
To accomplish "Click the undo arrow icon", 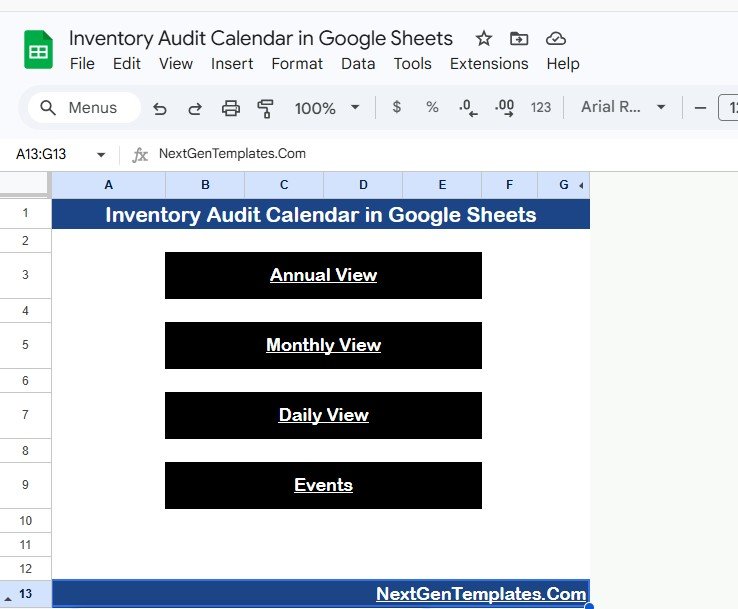I will pos(160,108).
